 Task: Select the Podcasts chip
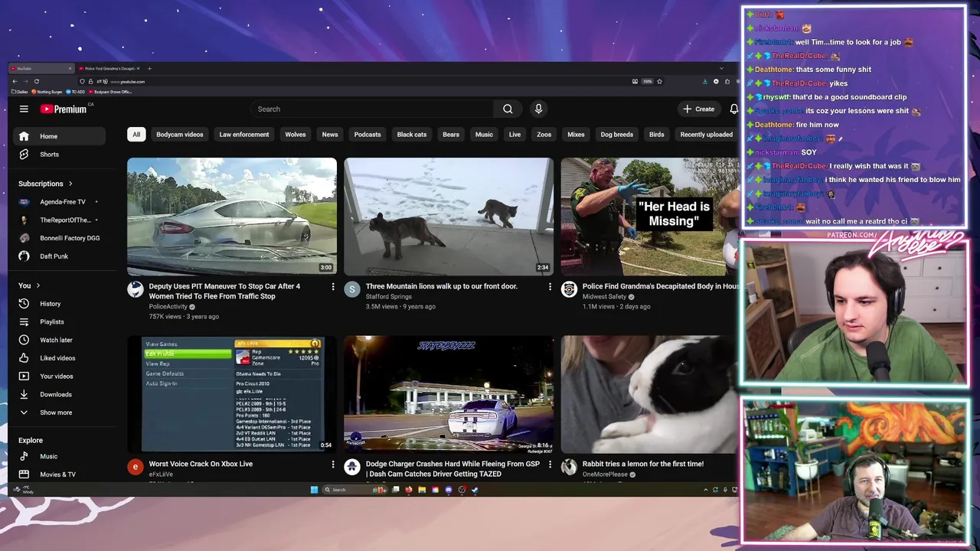tap(367, 135)
